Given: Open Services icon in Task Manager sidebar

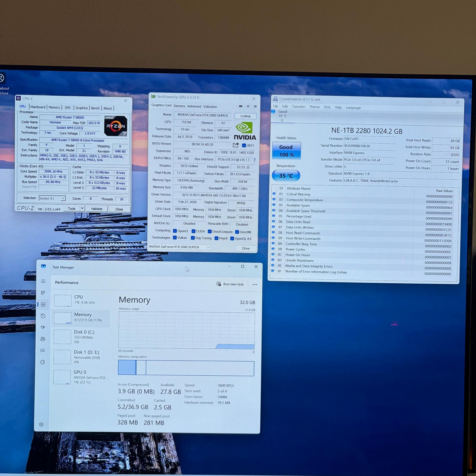Looking at the screenshot, I should pos(43,362).
